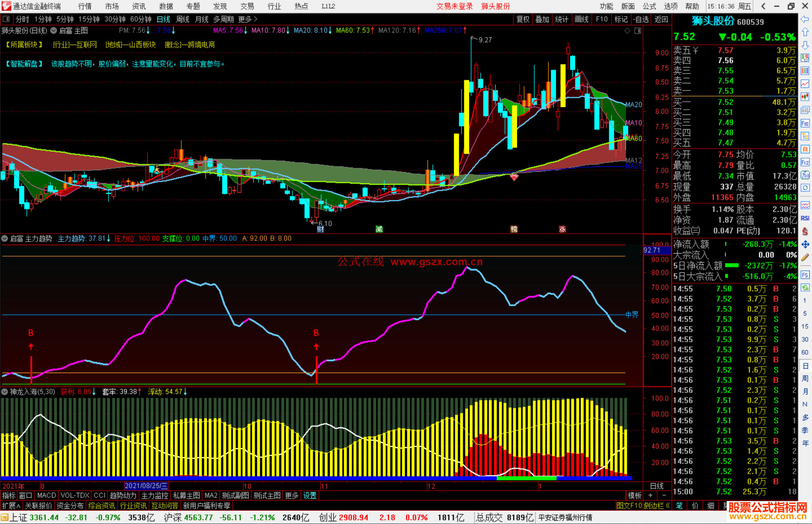Open the 行情 menu
The width and height of the screenshot is (812, 524).
click(85, 6)
